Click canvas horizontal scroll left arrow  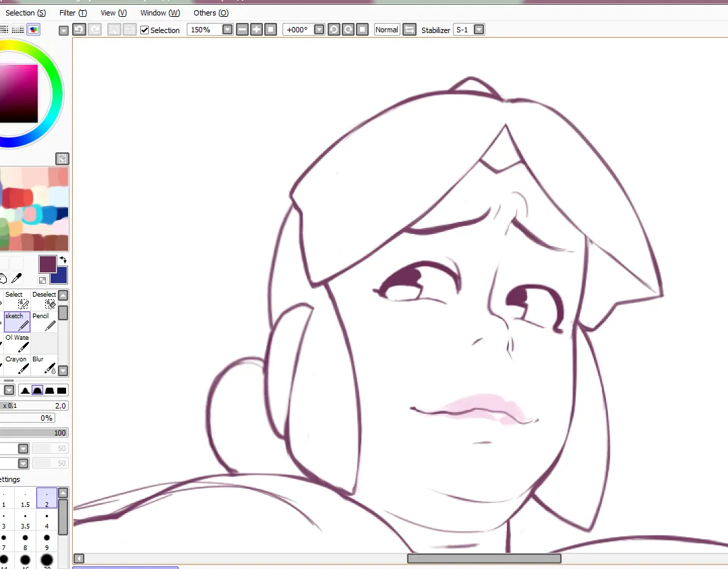pyautogui.click(x=79, y=558)
